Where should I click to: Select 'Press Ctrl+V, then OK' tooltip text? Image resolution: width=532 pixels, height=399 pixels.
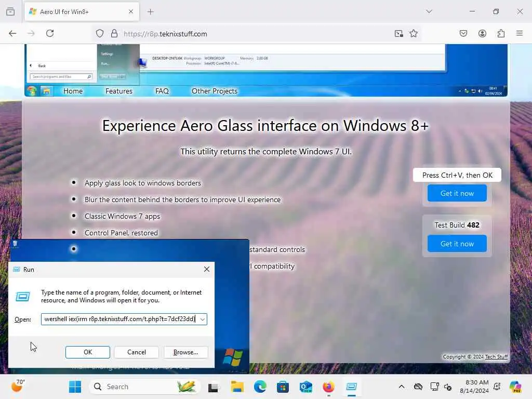pos(457,175)
